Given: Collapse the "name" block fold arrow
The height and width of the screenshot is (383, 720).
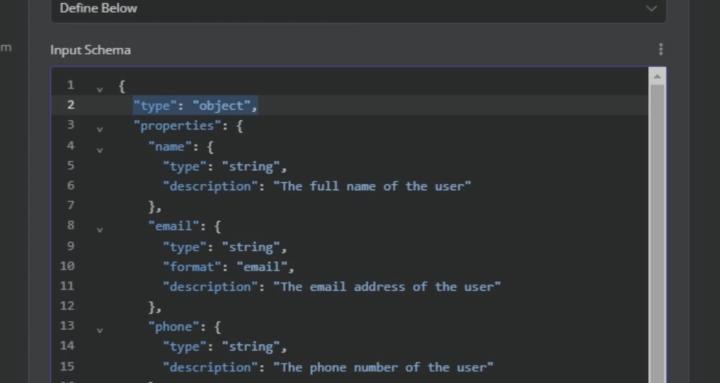Looking at the screenshot, I should [x=100, y=149].
